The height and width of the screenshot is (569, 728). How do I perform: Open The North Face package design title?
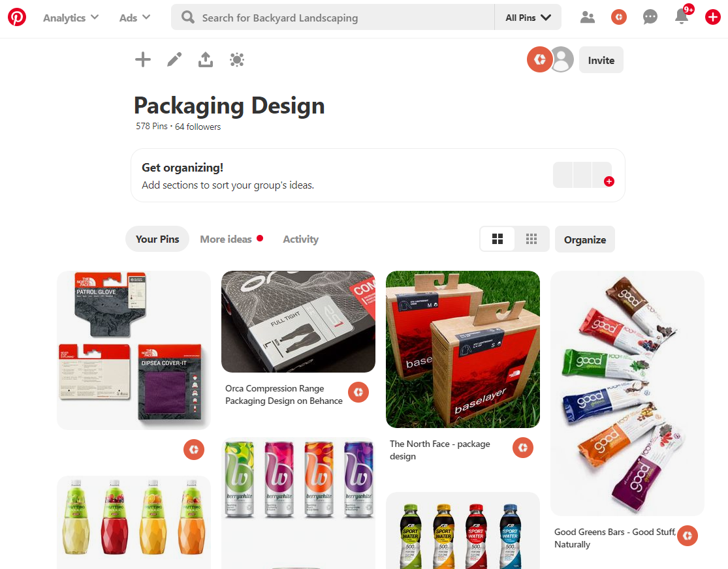(x=439, y=450)
